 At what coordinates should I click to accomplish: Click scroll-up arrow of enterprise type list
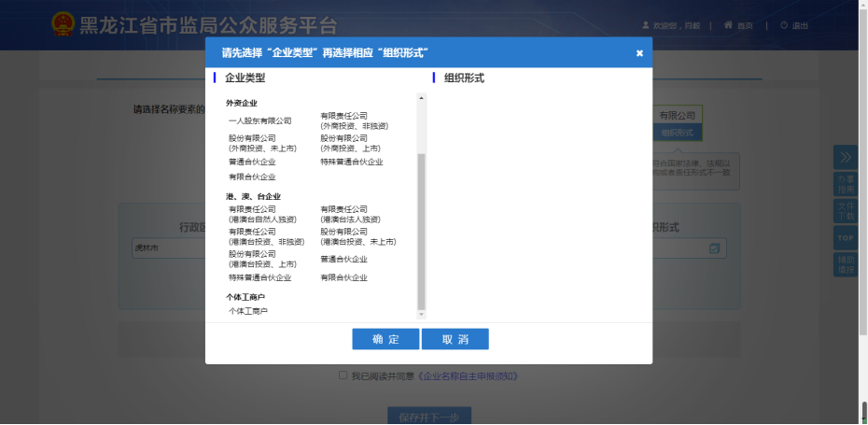(x=421, y=98)
